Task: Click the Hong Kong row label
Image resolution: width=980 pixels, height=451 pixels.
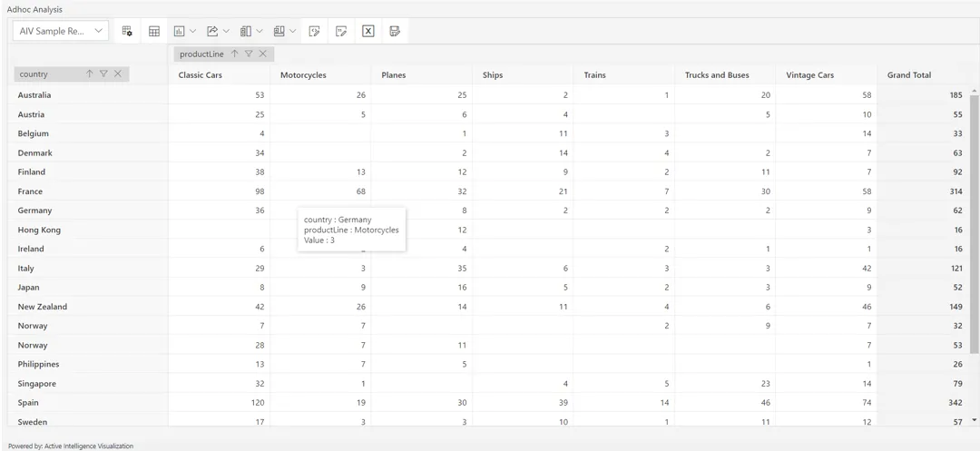Action: tap(39, 230)
